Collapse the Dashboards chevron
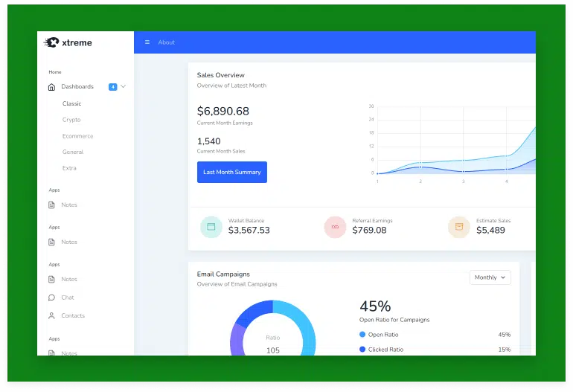 (x=123, y=86)
